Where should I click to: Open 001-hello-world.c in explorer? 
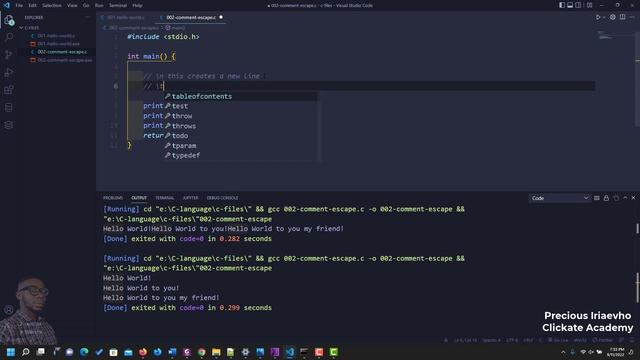pyautogui.click(x=57, y=36)
